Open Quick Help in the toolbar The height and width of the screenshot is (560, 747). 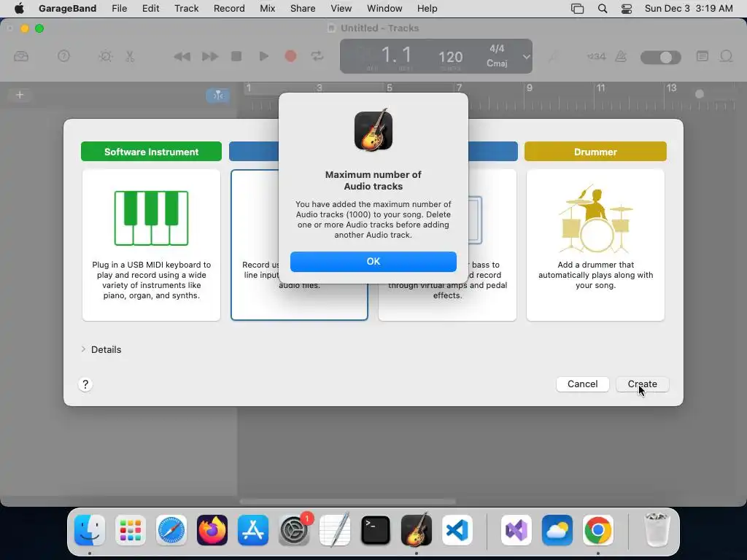click(63, 56)
